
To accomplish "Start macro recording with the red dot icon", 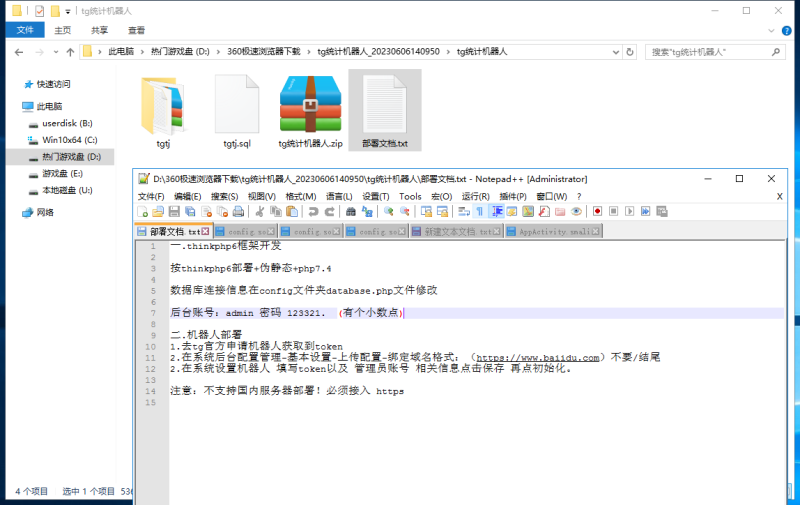I will pos(597,212).
